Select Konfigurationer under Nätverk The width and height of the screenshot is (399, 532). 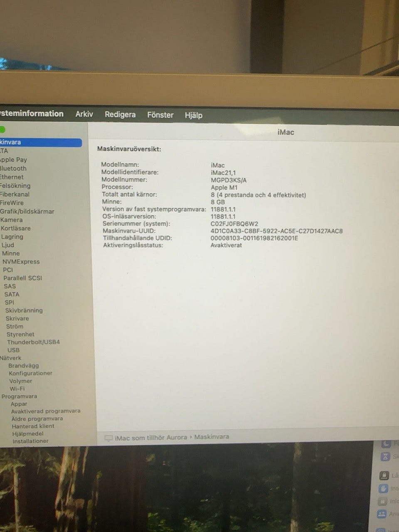(30, 373)
